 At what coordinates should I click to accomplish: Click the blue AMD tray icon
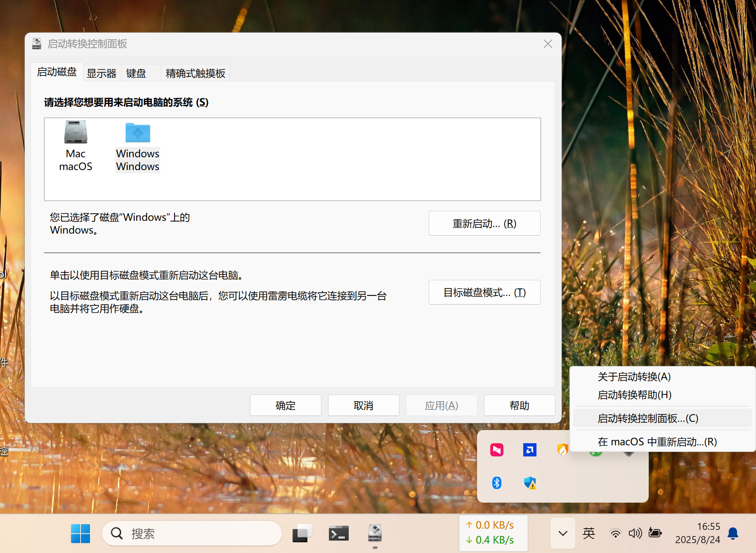pos(530,449)
